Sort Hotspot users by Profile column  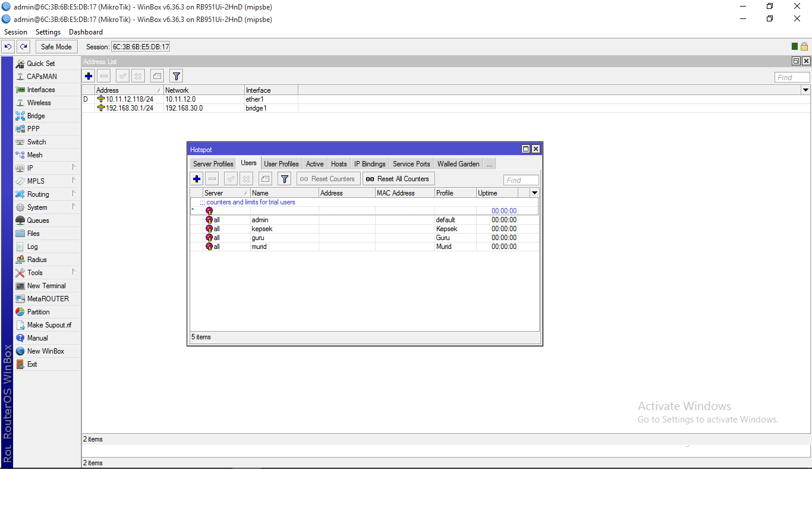[x=455, y=193]
